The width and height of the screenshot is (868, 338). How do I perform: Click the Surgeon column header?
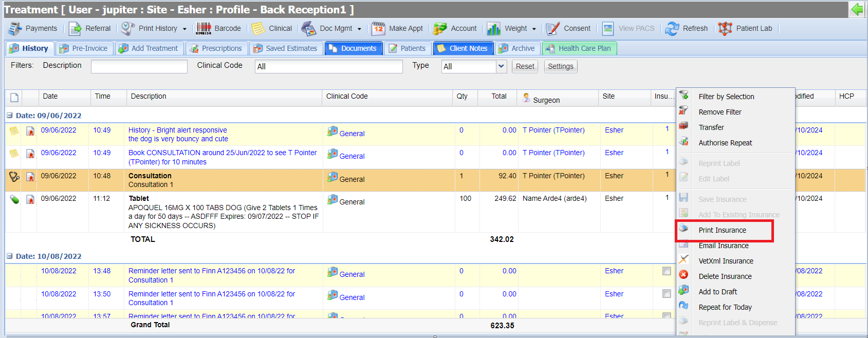(x=559, y=98)
